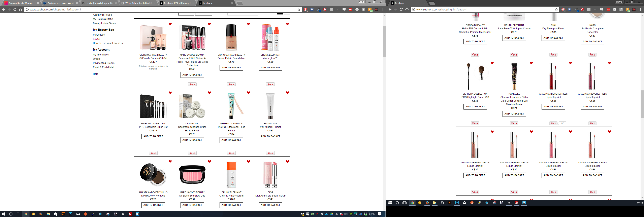This screenshot has width=644, height=217.
Task: Open new tab in right Chrome window
Action: point(432,3)
